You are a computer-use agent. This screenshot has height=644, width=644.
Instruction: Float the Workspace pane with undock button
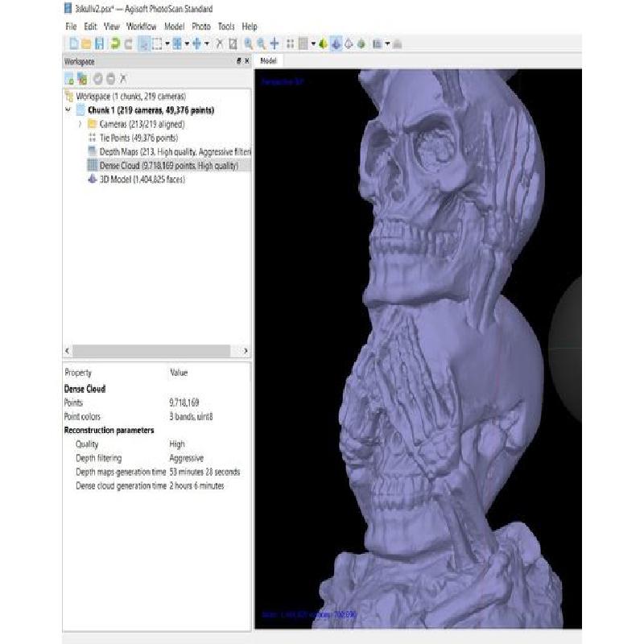tap(237, 61)
